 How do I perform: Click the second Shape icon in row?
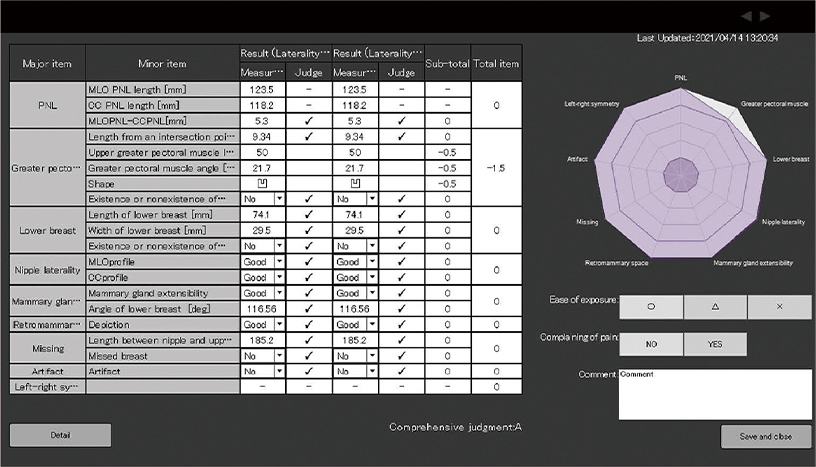point(355,183)
